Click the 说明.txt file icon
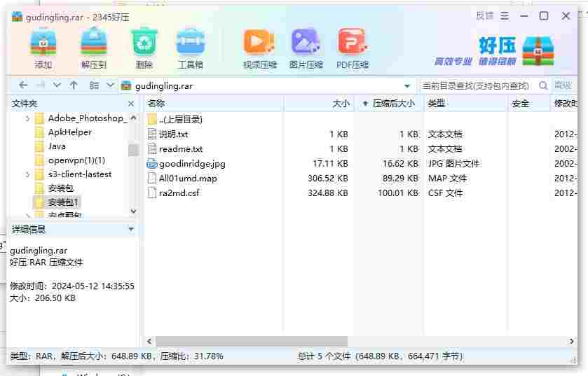 (152, 134)
